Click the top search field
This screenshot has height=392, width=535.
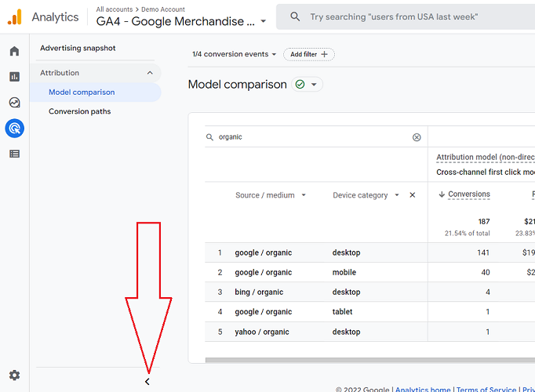point(406,16)
